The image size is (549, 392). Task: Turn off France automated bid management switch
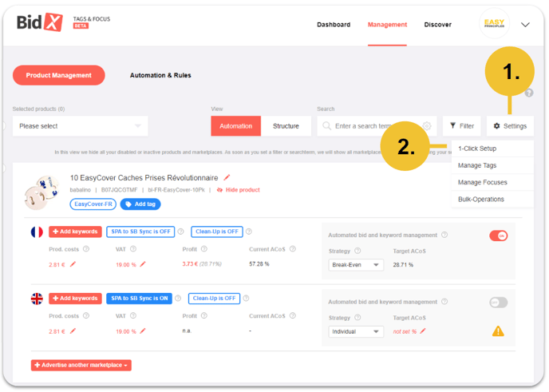coord(498,236)
